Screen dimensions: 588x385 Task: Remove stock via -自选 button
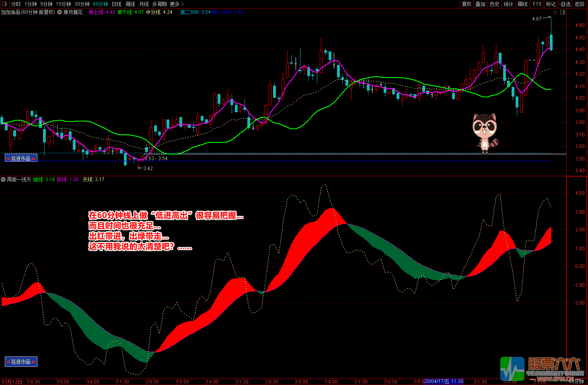click(x=565, y=4)
